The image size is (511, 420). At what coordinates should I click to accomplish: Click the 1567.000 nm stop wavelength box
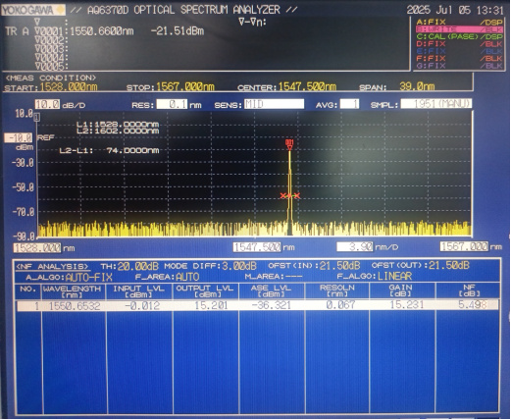pyautogui.click(x=464, y=246)
